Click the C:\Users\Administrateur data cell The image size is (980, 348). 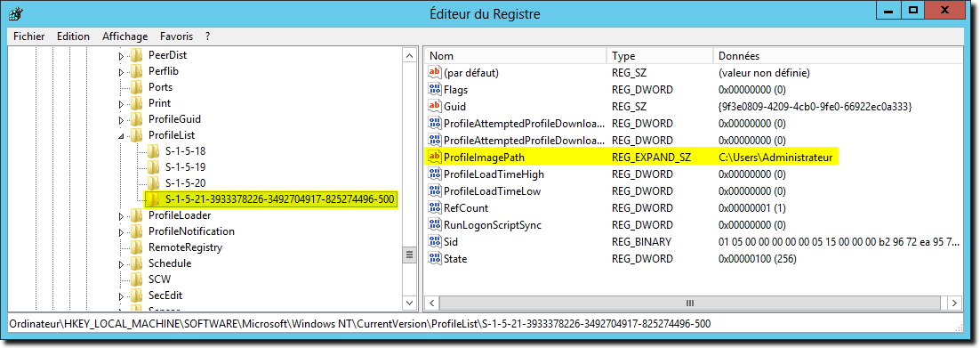pyautogui.click(x=775, y=158)
